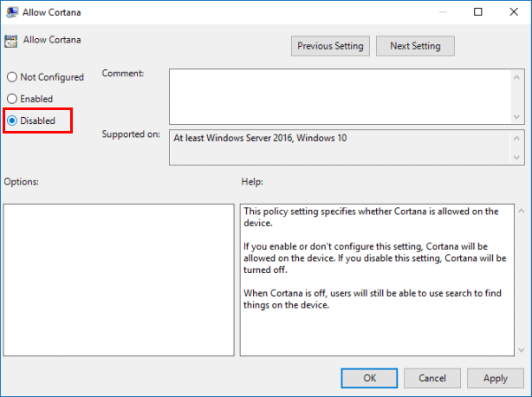Click inside the Comment text box

pyautogui.click(x=340, y=97)
